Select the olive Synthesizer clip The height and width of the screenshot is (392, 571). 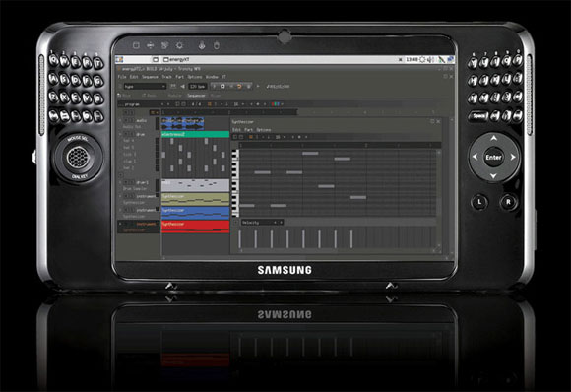tap(195, 199)
